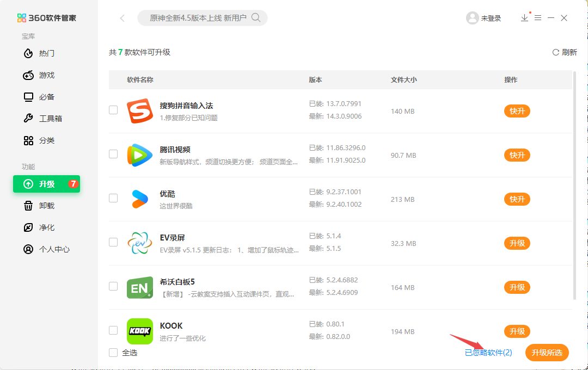Check the 腾讯视频 checkbox
Viewport: 588px width, 370px height.
click(113, 154)
